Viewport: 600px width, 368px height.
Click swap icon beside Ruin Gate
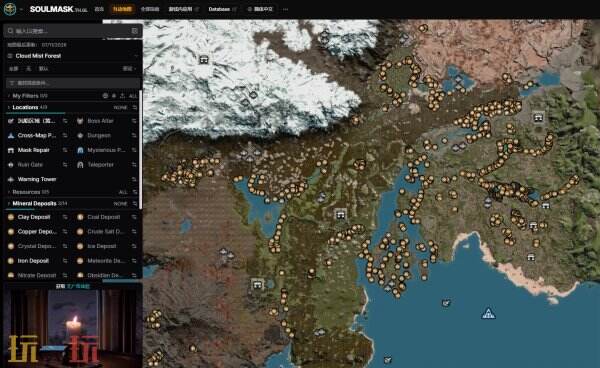[65, 164]
